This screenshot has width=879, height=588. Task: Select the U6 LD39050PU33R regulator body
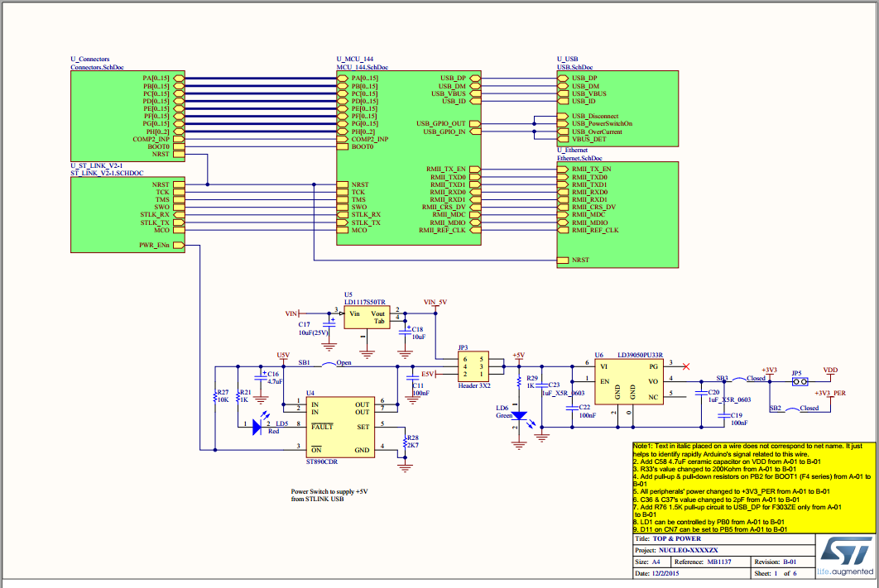click(x=628, y=381)
